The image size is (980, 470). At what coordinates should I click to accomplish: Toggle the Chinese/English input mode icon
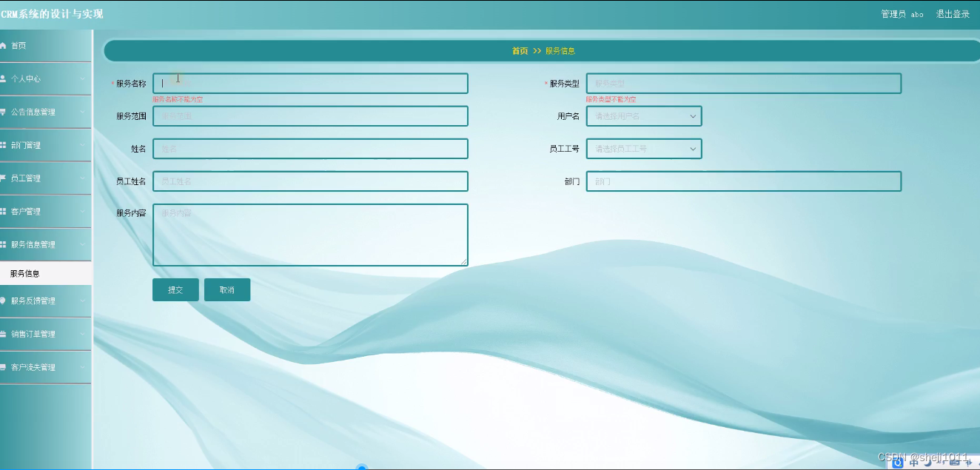point(914,463)
